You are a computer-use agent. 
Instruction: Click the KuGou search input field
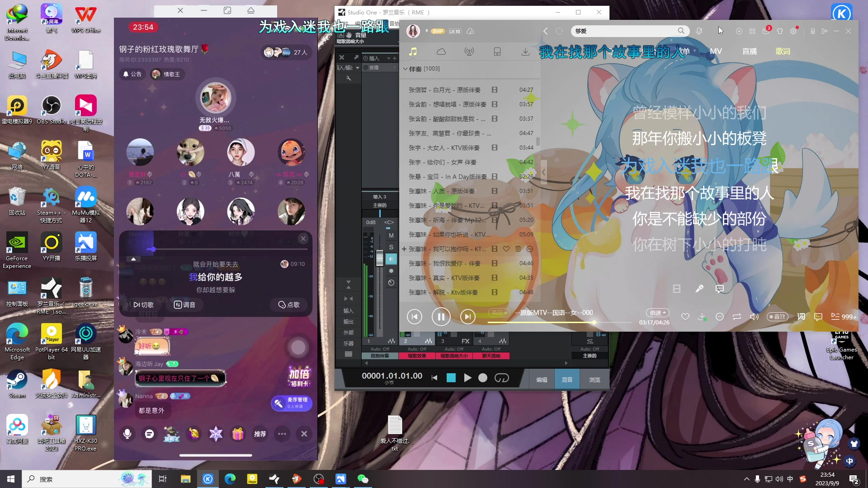[624, 31]
